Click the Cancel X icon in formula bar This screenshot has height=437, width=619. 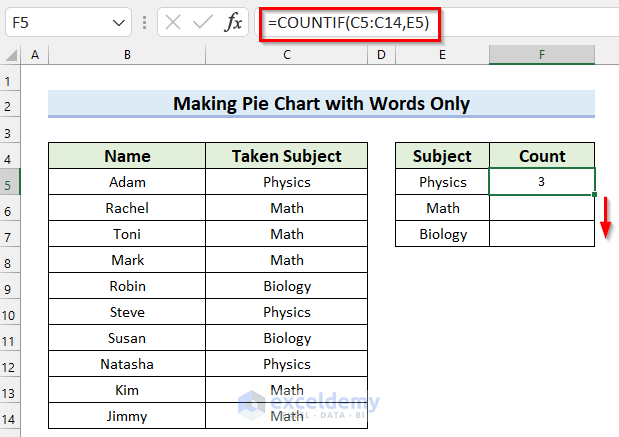173,23
